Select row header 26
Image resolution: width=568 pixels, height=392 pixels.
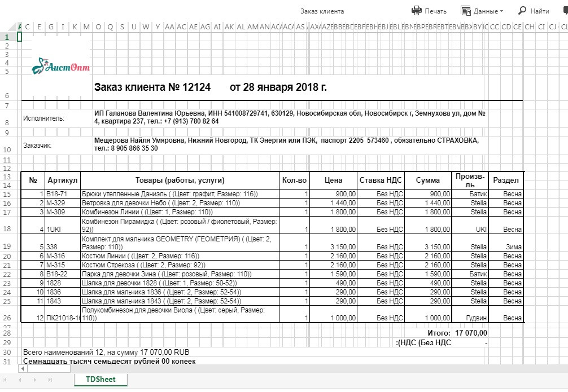7,318
